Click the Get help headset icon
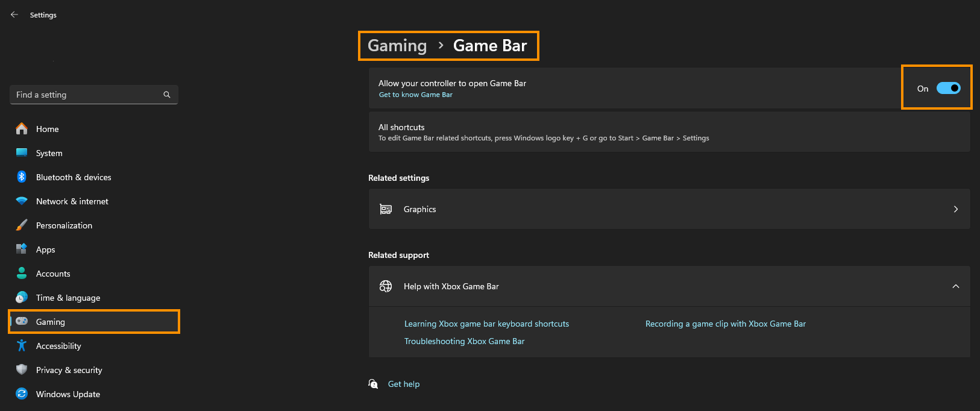Image resolution: width=980 pixels, height=411 pixels. (373, 384)
